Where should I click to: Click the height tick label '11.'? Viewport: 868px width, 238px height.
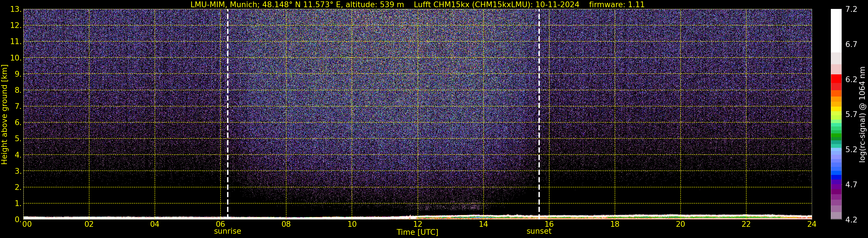coord(16,42)
